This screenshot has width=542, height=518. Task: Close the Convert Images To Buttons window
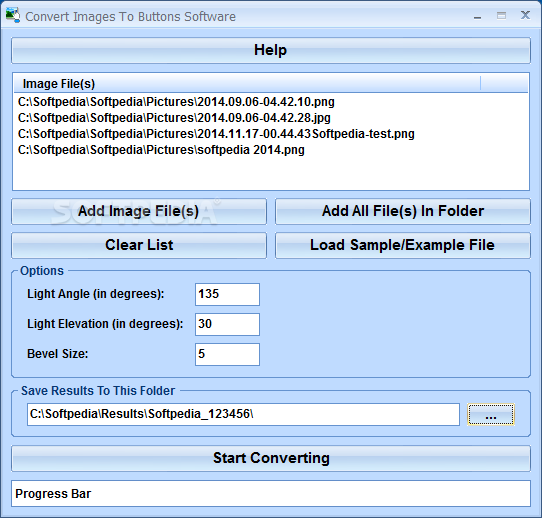525,15
